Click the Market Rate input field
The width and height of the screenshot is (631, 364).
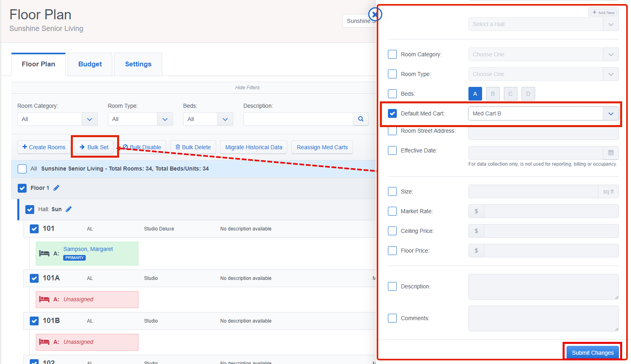point(551,211)
